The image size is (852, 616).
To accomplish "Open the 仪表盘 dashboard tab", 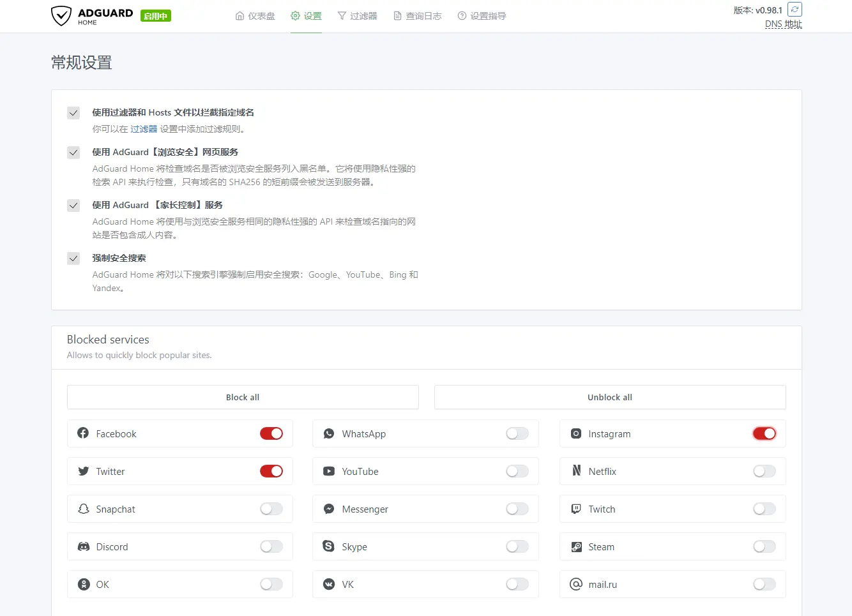I will point(255,16).
